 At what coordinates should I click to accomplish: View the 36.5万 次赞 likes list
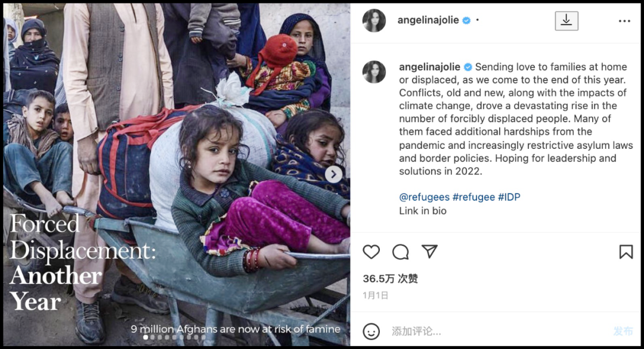390,279
